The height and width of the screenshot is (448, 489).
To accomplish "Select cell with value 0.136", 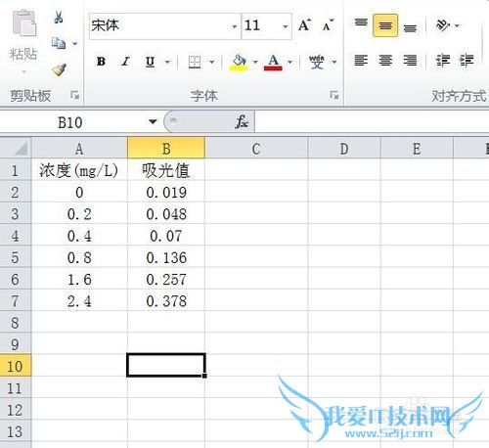I will [166, 257].
